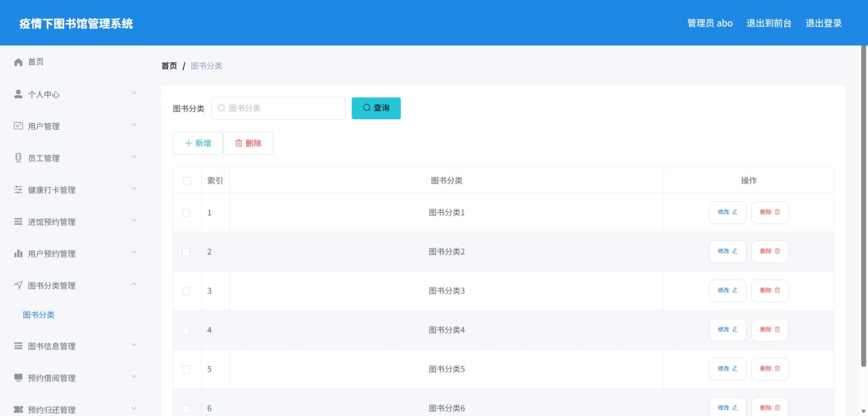
Task: Expand 进馆预约管理 with its chevron
Action: (x=134, y=220)
